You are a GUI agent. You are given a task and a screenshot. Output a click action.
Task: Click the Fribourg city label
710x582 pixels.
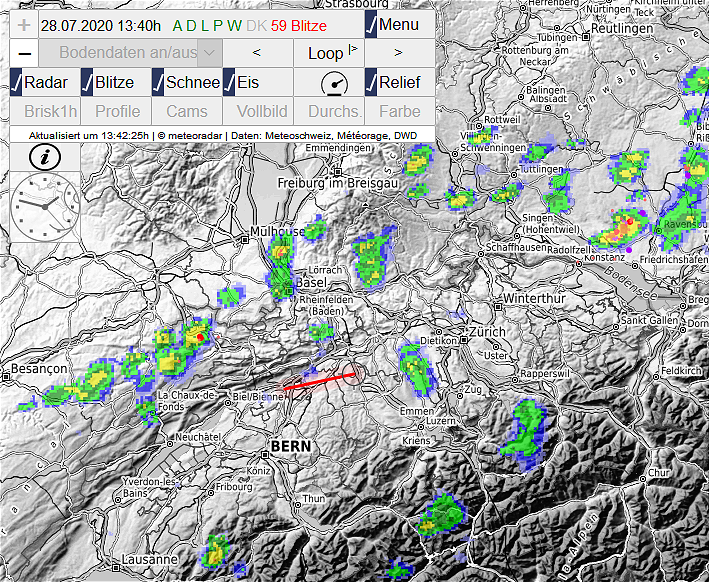234,487
